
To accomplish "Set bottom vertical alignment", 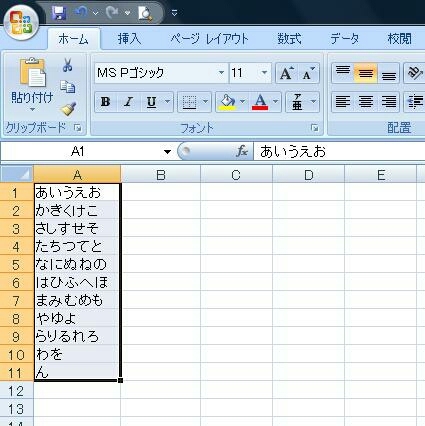I will (388, 73).
